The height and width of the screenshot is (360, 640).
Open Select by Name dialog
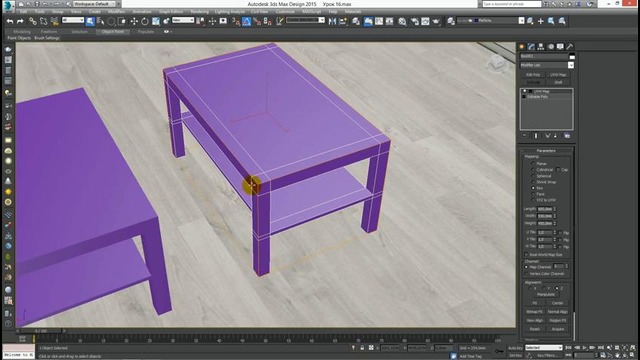tap(100, 21)
